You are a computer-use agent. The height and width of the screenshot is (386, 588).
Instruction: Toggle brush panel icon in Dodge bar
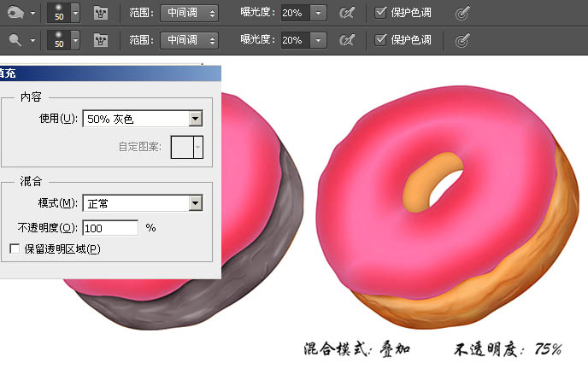pos(101,40)
